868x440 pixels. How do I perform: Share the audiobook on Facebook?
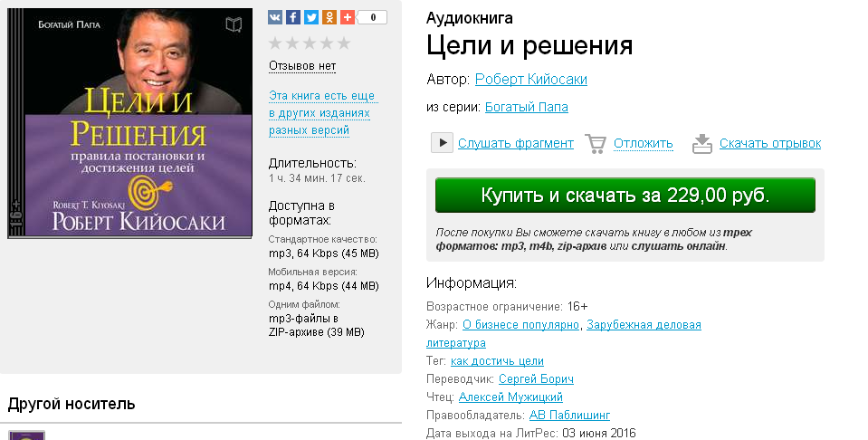click(293, 17)
